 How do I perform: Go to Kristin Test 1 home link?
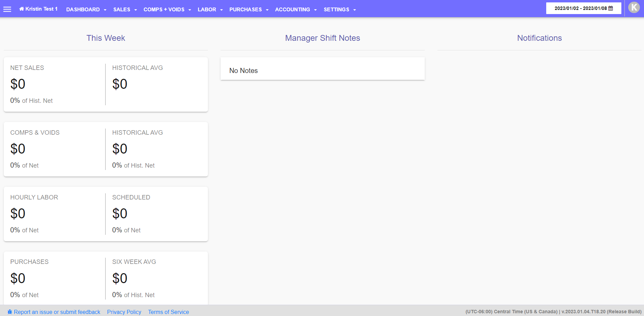(x=38, y=9)
